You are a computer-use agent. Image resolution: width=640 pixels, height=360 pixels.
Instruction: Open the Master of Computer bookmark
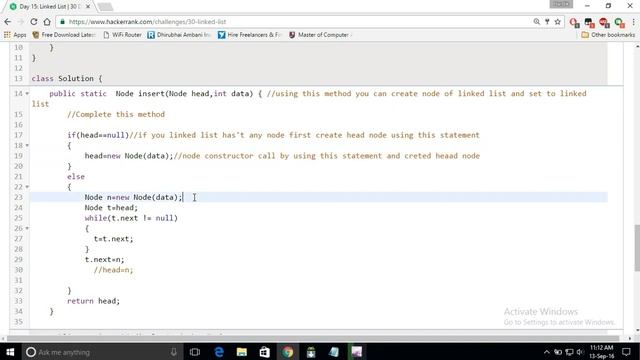pos(320,35)
